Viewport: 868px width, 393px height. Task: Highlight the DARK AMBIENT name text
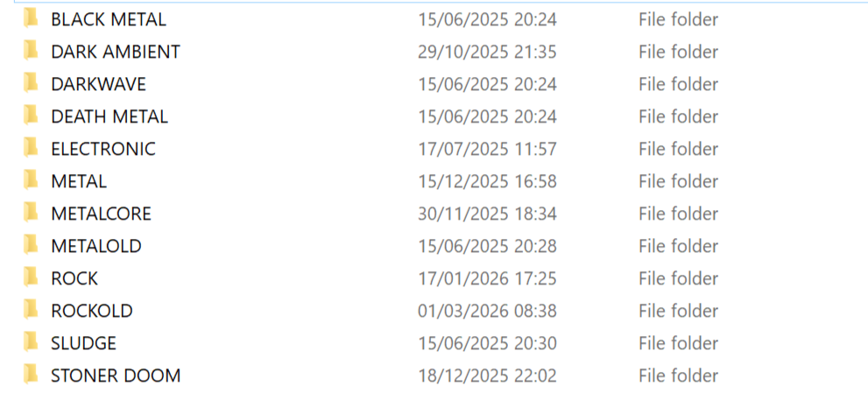point(115,52)
